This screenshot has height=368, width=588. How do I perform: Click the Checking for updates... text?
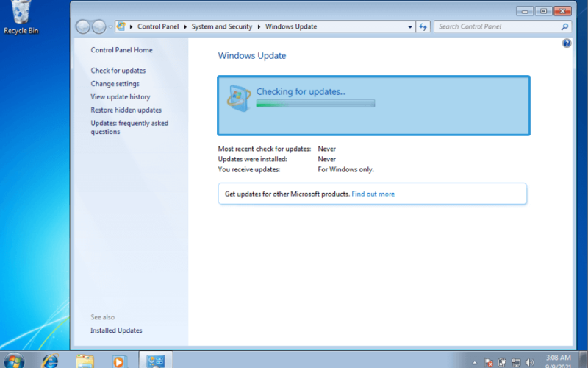tap(301, 91)
